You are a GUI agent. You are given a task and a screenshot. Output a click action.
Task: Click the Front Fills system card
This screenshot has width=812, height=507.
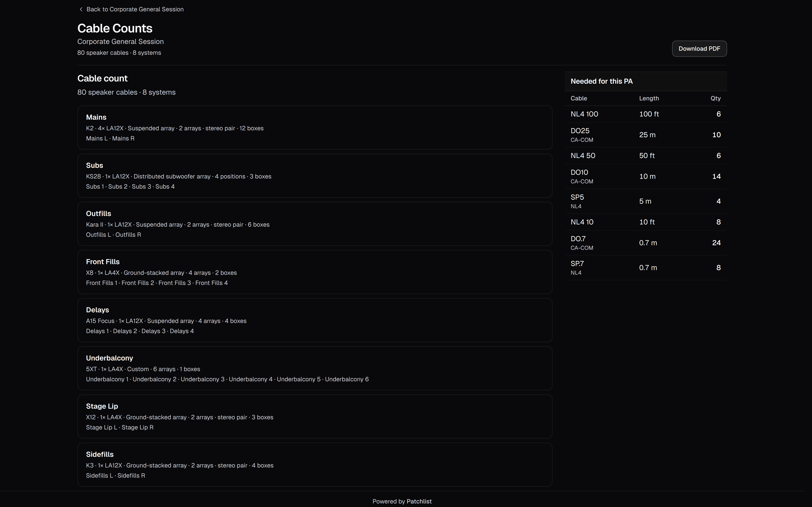pyautogui.click(x=315, y=272)
